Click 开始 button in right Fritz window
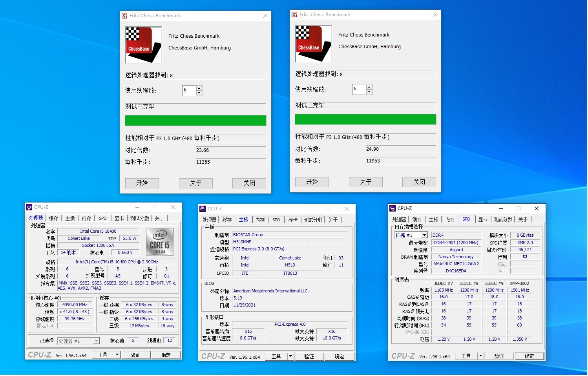The height and width of the screenshot is (376, 588). pos(312,182)
